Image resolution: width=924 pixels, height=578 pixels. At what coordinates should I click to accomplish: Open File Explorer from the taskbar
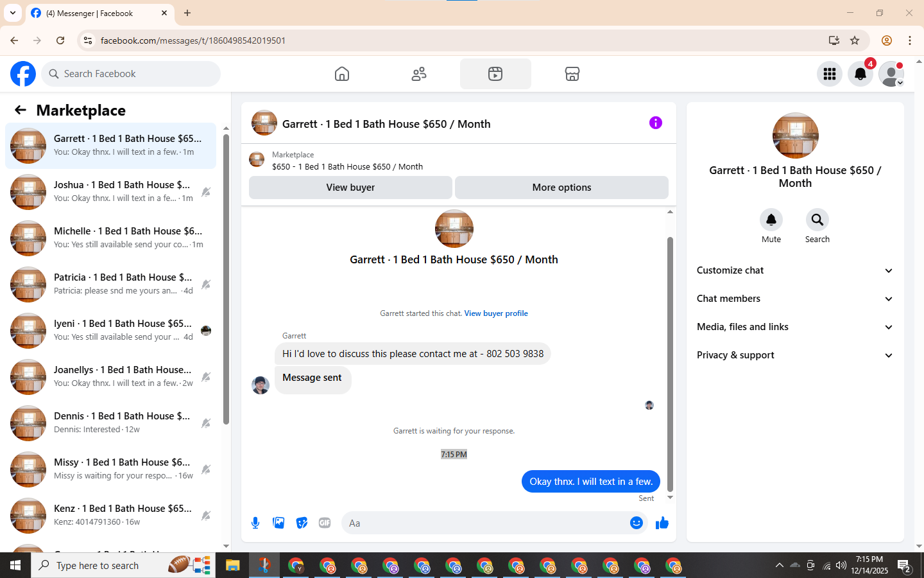[x=232, y=565]
